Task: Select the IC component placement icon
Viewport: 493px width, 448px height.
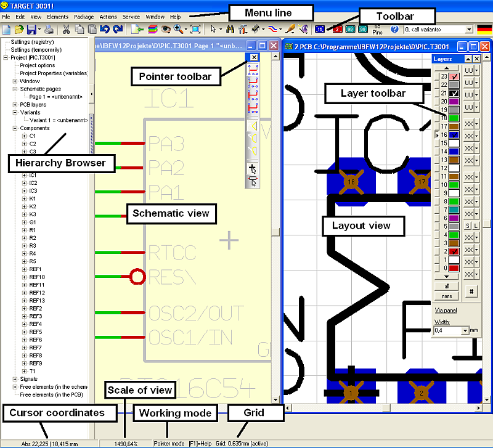Action: [256, 29]
